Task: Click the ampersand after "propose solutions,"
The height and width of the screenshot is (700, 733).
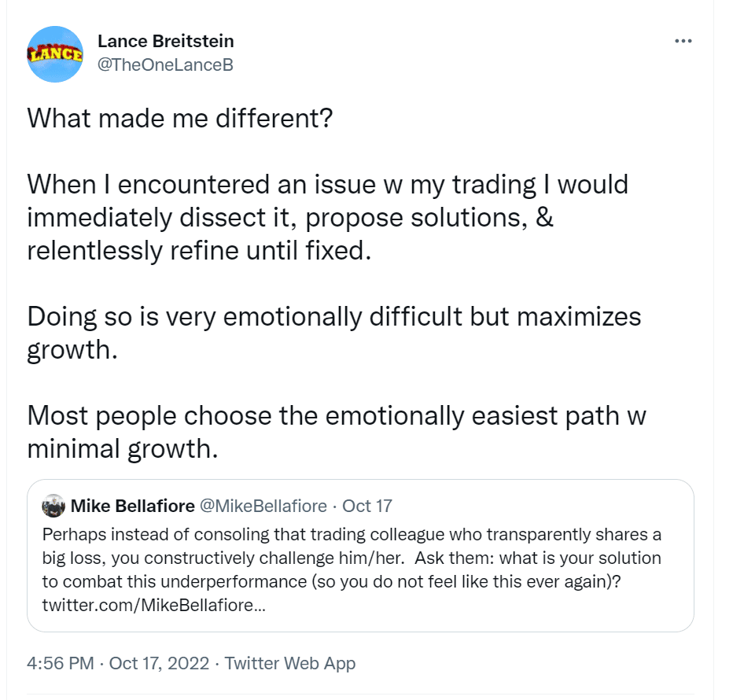Action: point(545,218)
